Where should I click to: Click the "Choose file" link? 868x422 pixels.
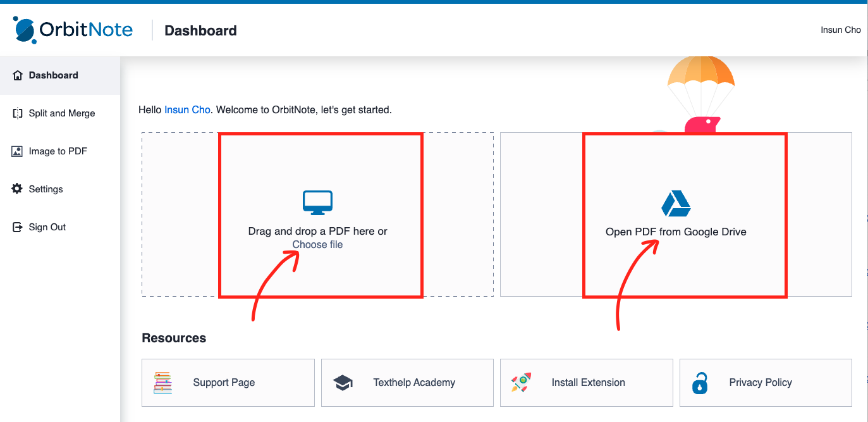click(317, 245)
